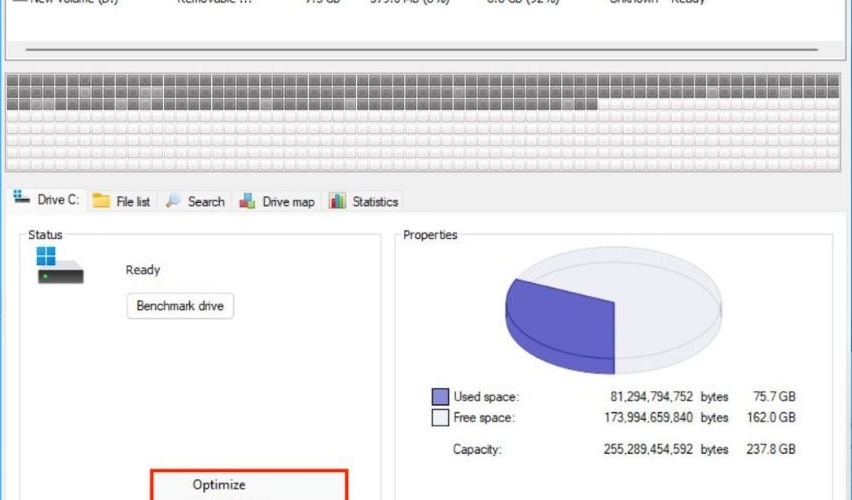Click the Ready status text
Image resolution: width=852 pixels, height=500 pixels.
143,270
